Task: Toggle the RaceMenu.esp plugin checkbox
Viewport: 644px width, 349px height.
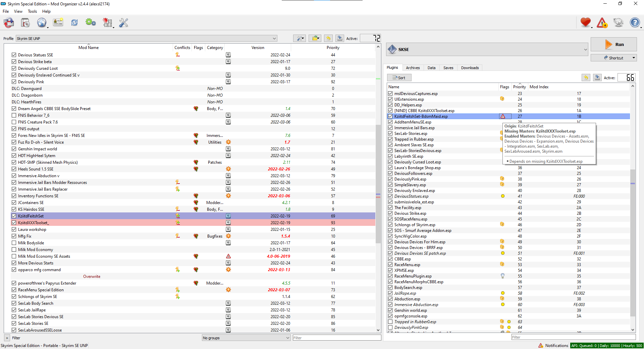Action: 390,265
